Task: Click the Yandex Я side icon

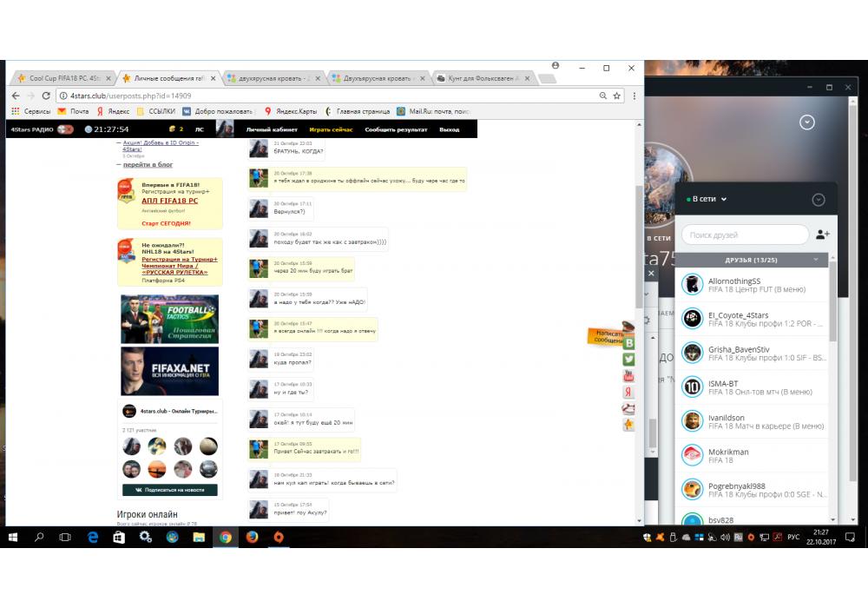Action: coord(628,392)
